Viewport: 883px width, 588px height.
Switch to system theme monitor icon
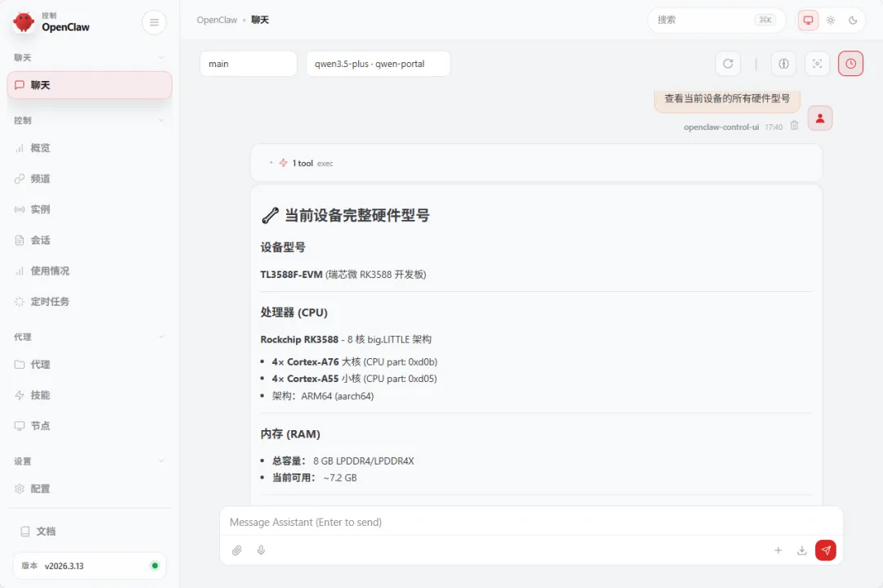click(x=808, y=20)
